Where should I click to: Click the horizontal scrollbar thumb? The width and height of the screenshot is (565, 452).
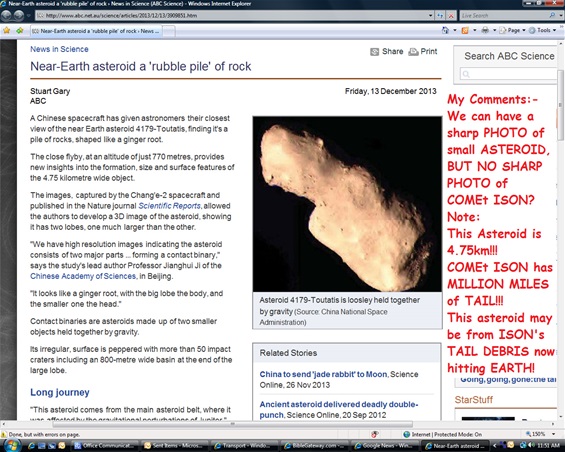point(233,424)
